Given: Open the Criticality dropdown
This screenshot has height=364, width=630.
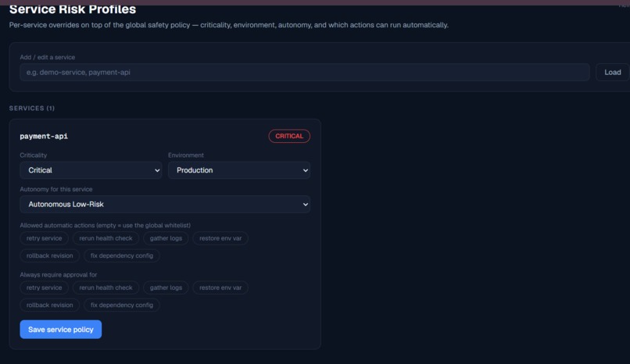Looking at the screenshot, I should (91, 170).
